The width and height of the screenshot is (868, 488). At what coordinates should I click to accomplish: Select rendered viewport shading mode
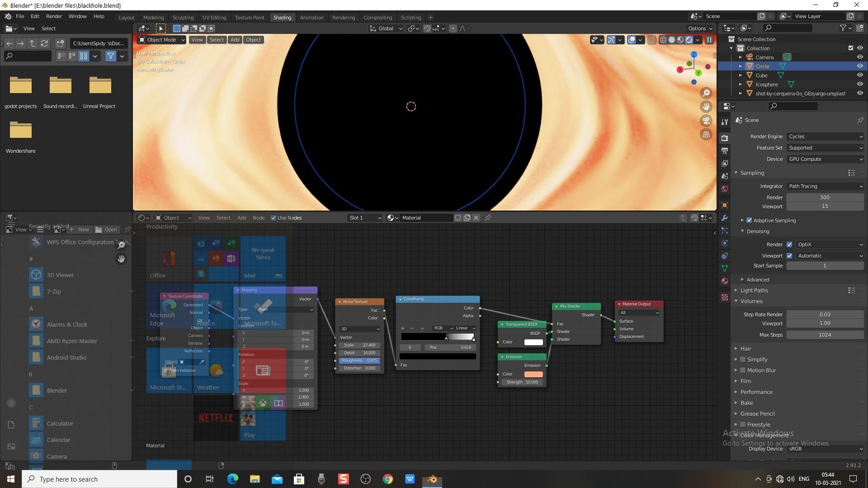coord(689,40)
